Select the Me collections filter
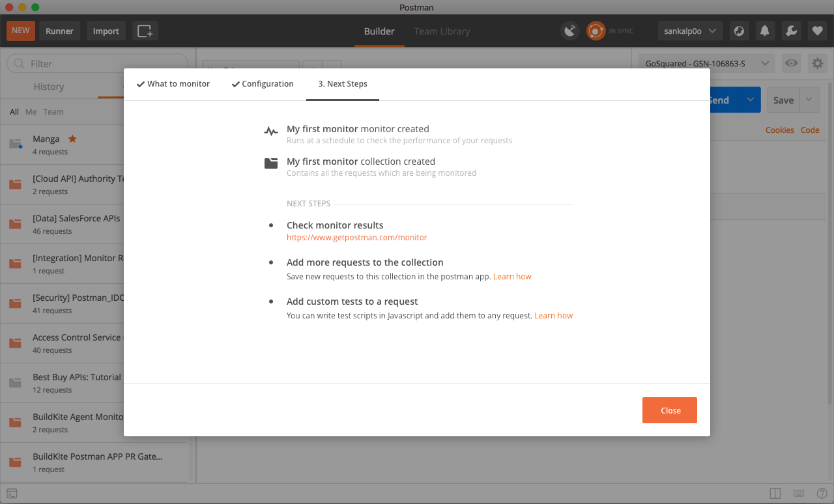The image size is (834, 504). [x=31, y=112]
